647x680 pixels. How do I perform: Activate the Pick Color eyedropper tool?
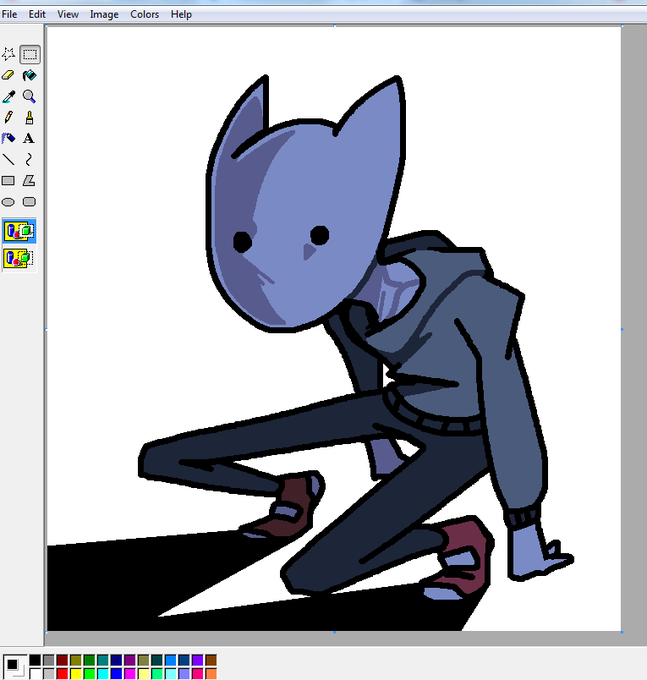click(9, 96)
